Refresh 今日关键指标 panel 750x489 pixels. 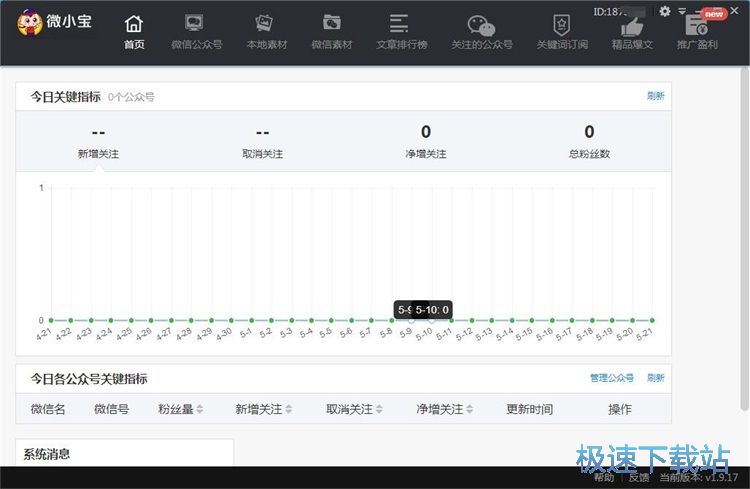pyautogui.click(x=655, y=96)
